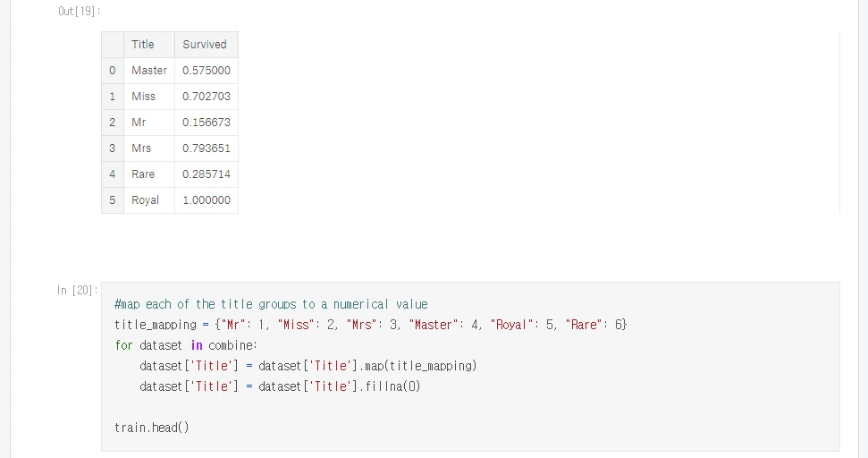Viewport: 868px width, 458px height.
Task: Click the Out[19] output prompt
Action: click(80, 11)
